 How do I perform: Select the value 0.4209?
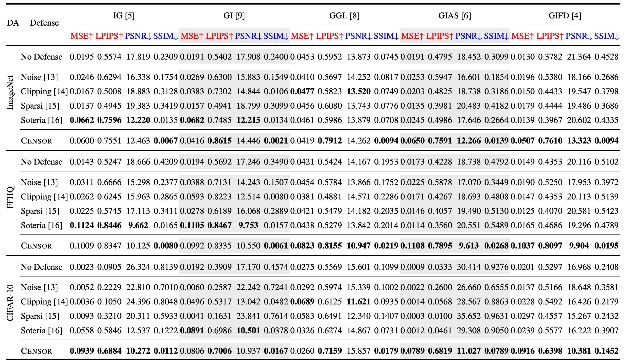(166, 162)
